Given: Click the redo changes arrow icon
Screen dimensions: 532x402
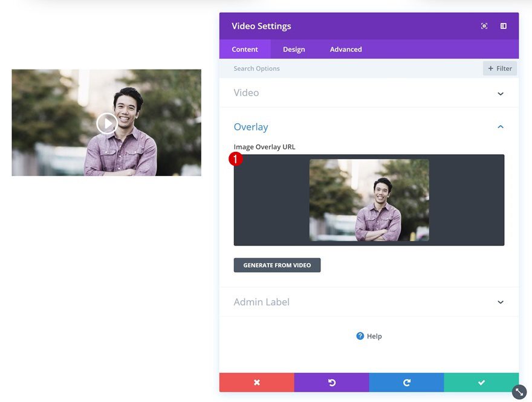Looking at the screenshot, I should click(406, 382).
